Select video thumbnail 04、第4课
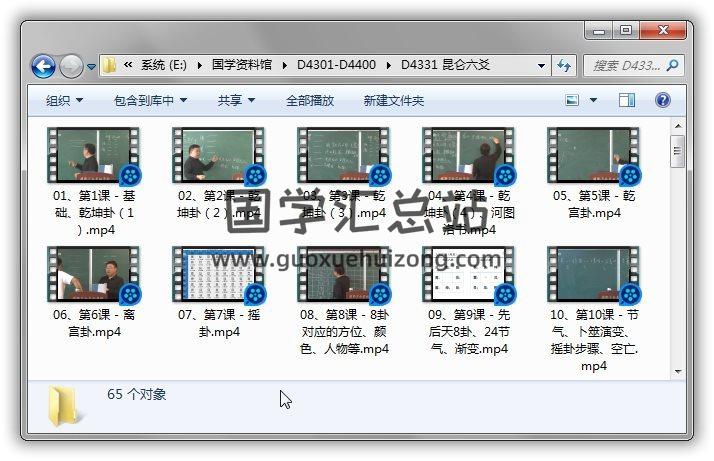 [469, 155]
